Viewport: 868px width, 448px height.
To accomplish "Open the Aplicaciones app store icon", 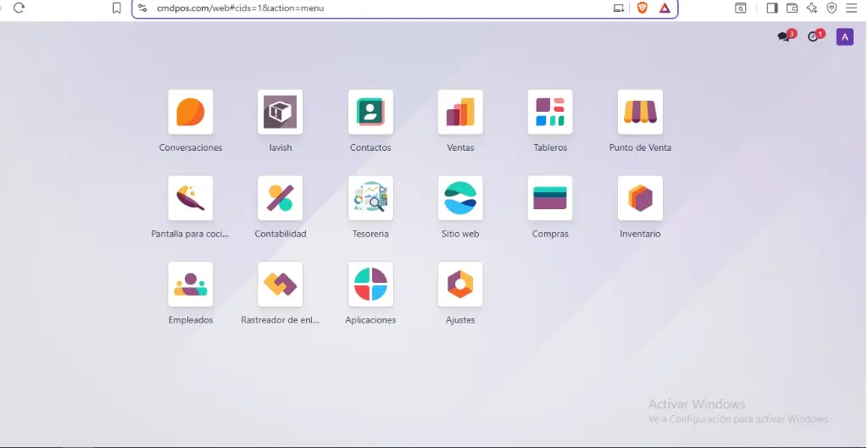I will (x=370, y=285).
